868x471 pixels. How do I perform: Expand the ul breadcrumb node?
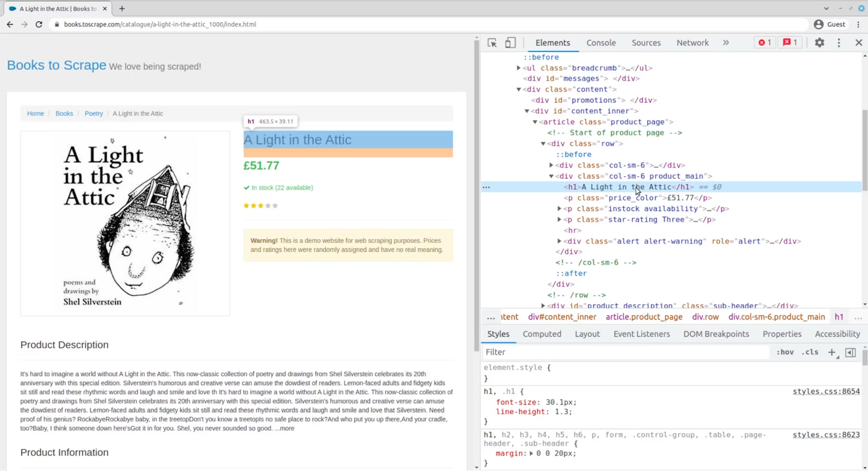[x=519, y=68]
